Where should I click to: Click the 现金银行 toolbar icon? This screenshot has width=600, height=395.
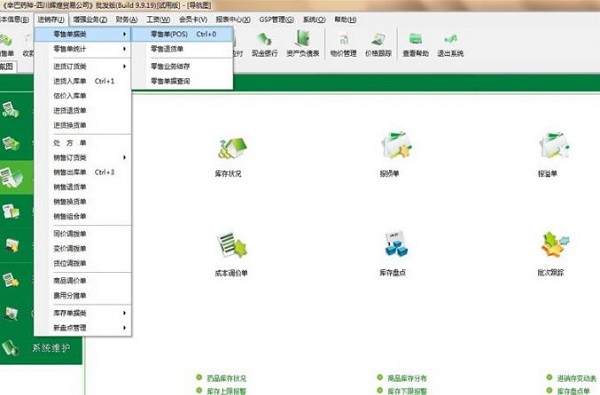pyautogui.click(x=264, y=44)
